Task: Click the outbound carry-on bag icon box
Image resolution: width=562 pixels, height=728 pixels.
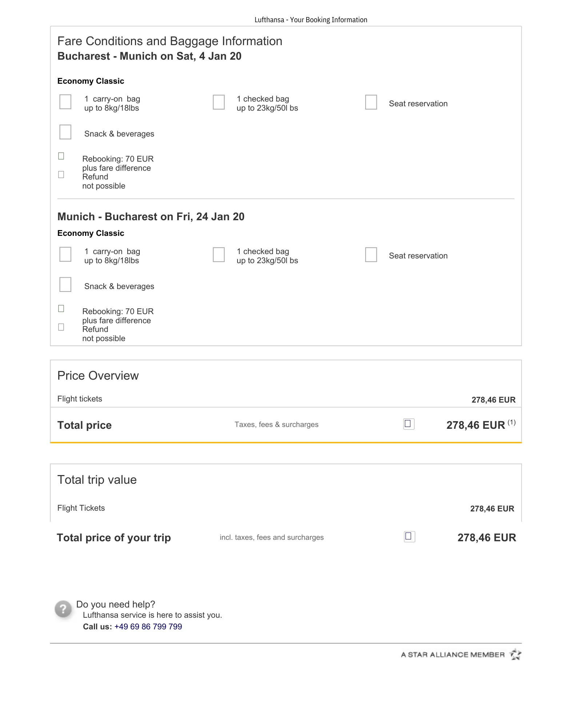Action: coord(65,102)
